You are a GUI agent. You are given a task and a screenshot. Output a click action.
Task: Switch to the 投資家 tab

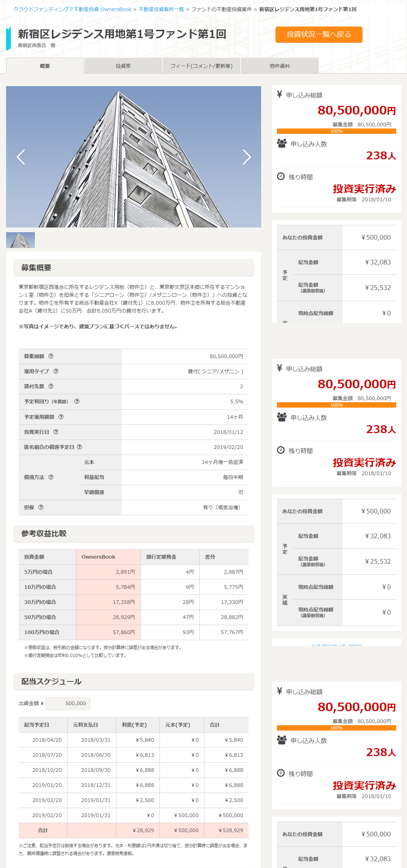point(123,66)
